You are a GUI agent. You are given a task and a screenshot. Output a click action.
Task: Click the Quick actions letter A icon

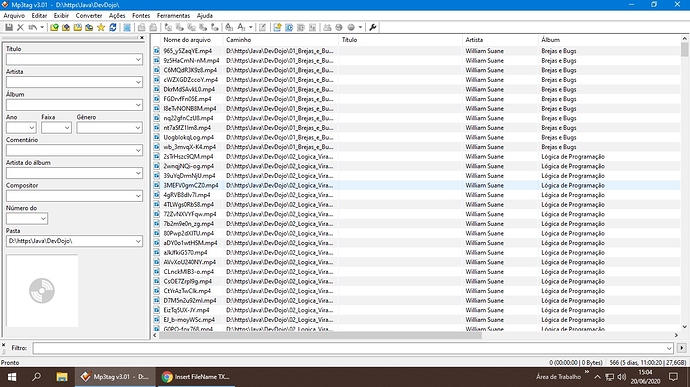[x=241, y=27]
